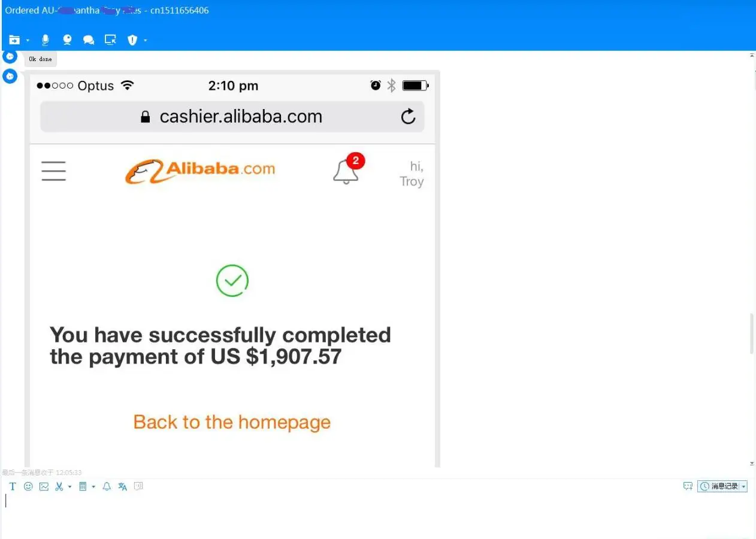Open text font formatting T icon
This screenshot has height=539, width=756.
(x=13, y=486)
